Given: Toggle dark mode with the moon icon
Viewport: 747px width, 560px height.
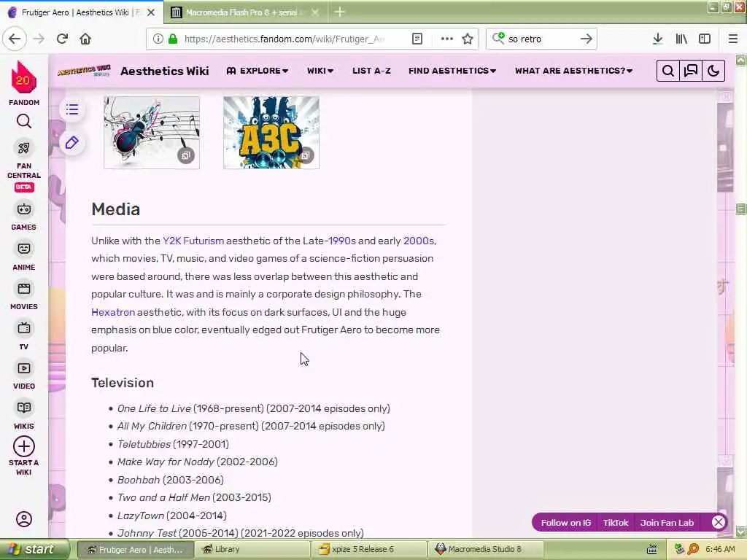Looking at the screenshot, I should 713,71.
